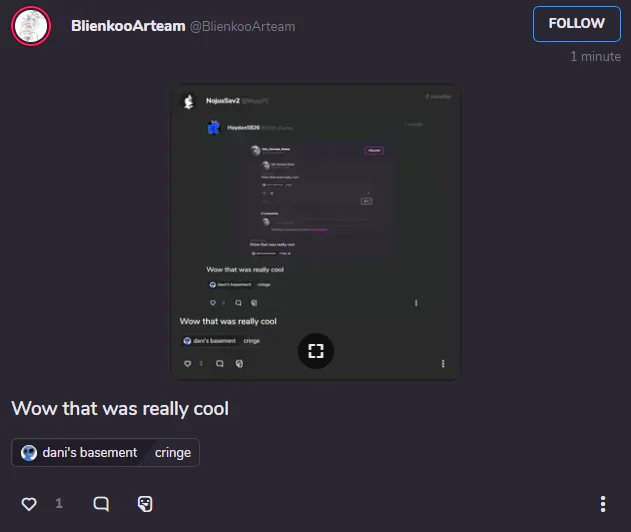View who liked via the like count
This screenshot has width=631, height=532.
59,503
